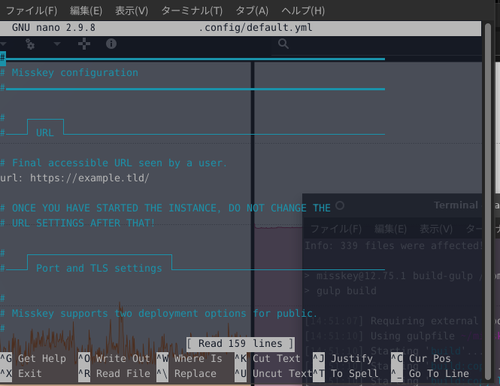The image size is (500, 386).
Task: Click the info circle icon
Action: pyautogui.click(x=111, y=44)
